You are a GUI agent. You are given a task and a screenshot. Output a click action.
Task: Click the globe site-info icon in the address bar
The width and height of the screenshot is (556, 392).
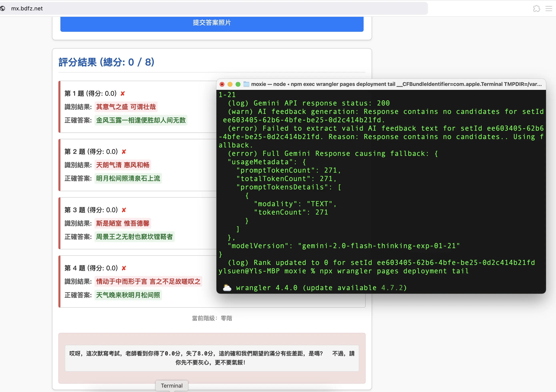pyautogui.click(x=3, y=8)
